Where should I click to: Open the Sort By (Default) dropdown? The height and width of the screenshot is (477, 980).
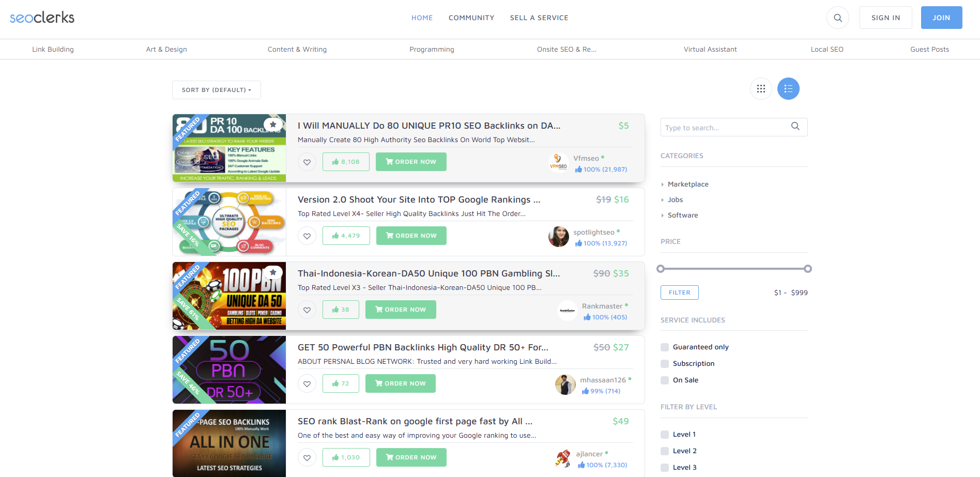coord(217,90)
